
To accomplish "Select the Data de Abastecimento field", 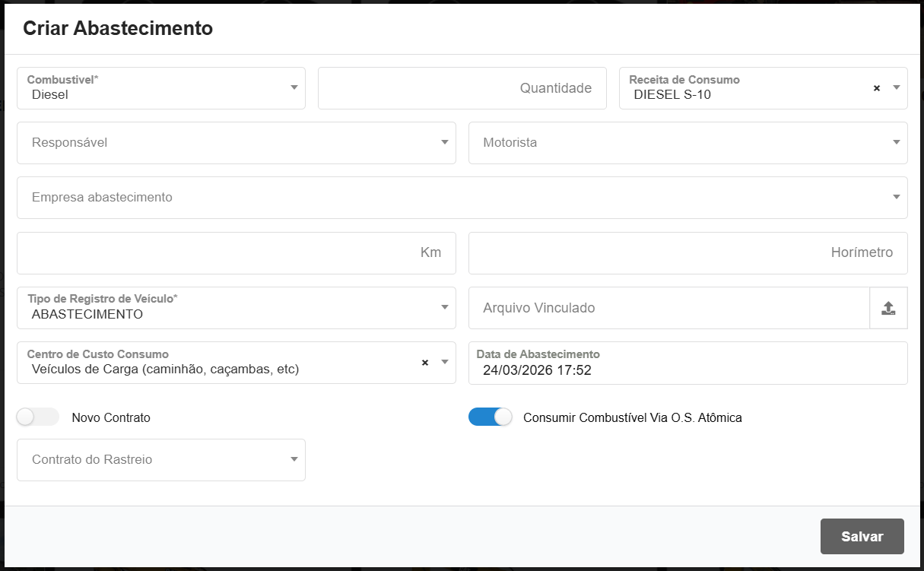I will pos(687,370).
